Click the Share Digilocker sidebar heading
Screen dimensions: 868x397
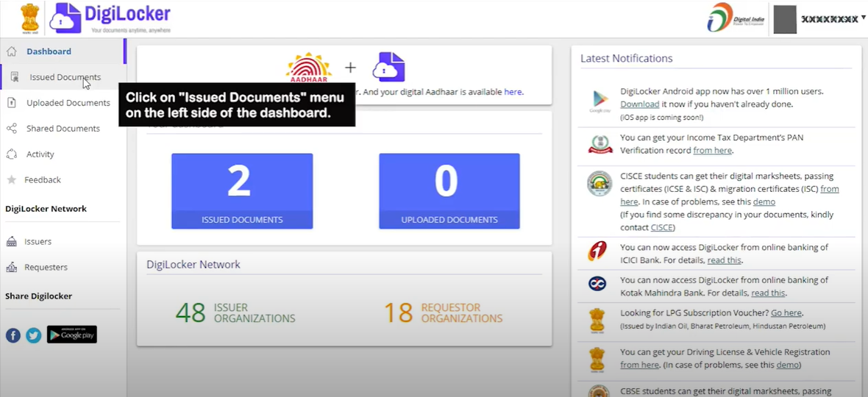tap(39, 296)
